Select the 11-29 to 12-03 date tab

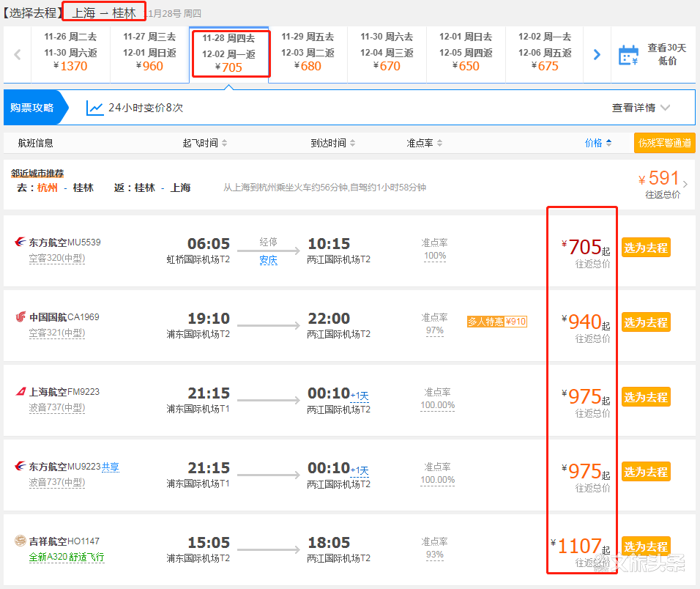tap(308, 54)
